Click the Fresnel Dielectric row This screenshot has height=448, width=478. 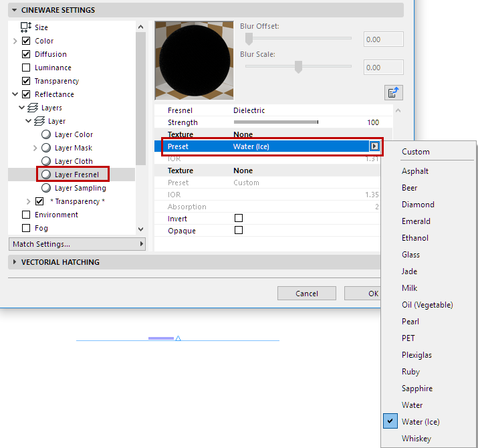(x=273, y=110)
